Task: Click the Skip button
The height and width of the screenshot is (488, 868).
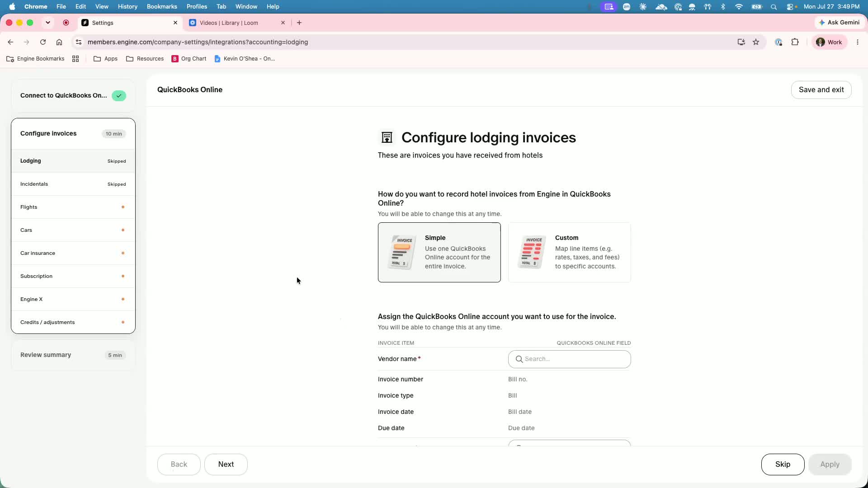Action: click(x=783, y=465)
